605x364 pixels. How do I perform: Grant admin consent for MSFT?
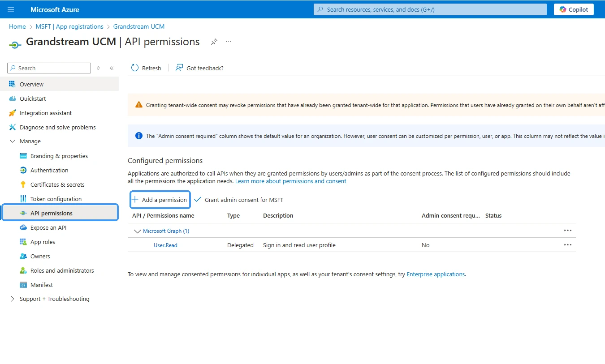(x=238, y=200)
